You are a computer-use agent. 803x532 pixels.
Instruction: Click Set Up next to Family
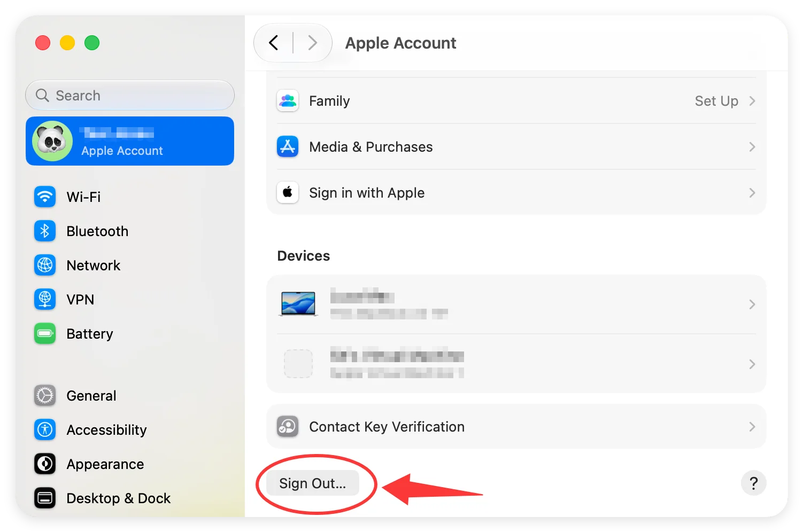tap(716, 101)
